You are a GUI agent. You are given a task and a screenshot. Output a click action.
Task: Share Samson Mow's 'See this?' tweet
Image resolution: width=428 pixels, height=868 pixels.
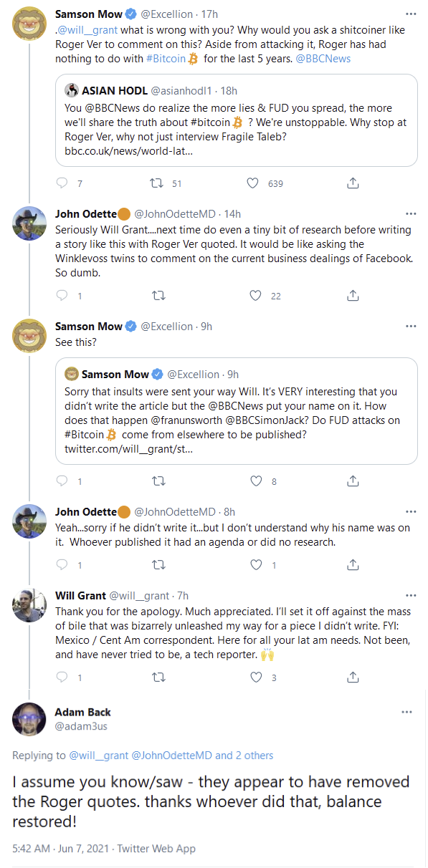353,481
